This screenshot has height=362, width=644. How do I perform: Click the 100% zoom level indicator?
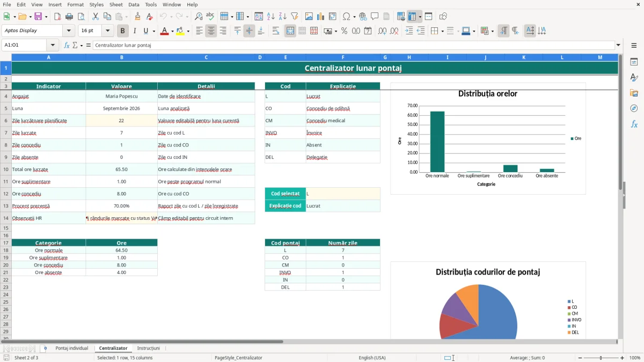[x=634, y=358]
